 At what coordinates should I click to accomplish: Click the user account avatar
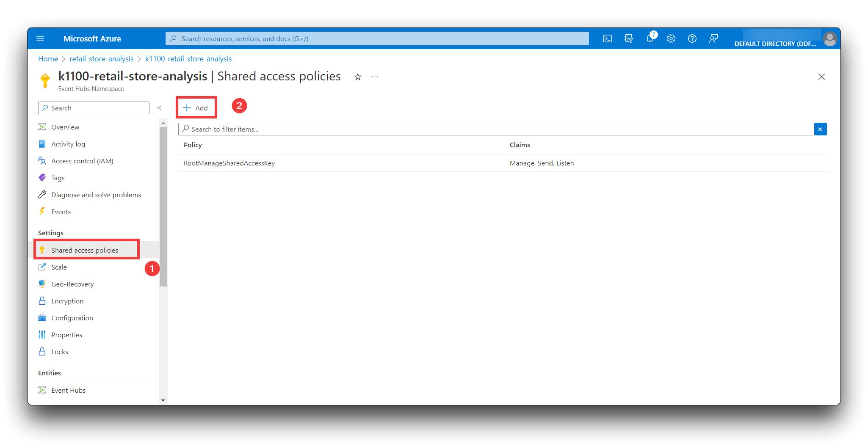click(x=829, y=39)
